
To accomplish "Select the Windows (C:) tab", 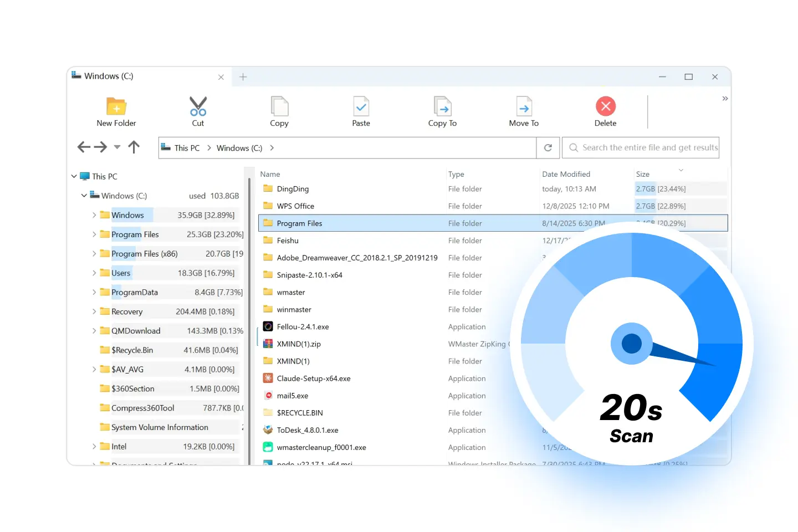I will click(x=109, y=76).
